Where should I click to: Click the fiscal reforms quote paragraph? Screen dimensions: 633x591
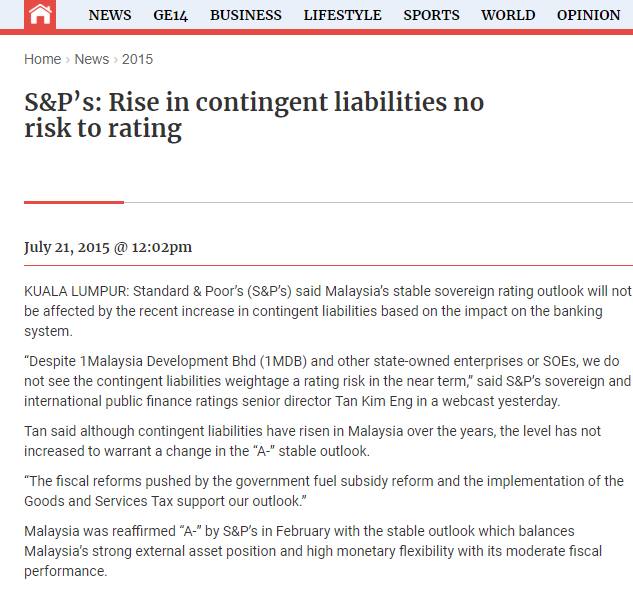324,491
